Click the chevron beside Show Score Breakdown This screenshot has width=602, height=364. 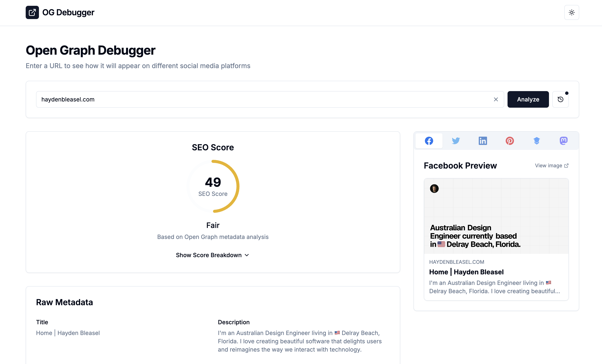tap(247, 255)
